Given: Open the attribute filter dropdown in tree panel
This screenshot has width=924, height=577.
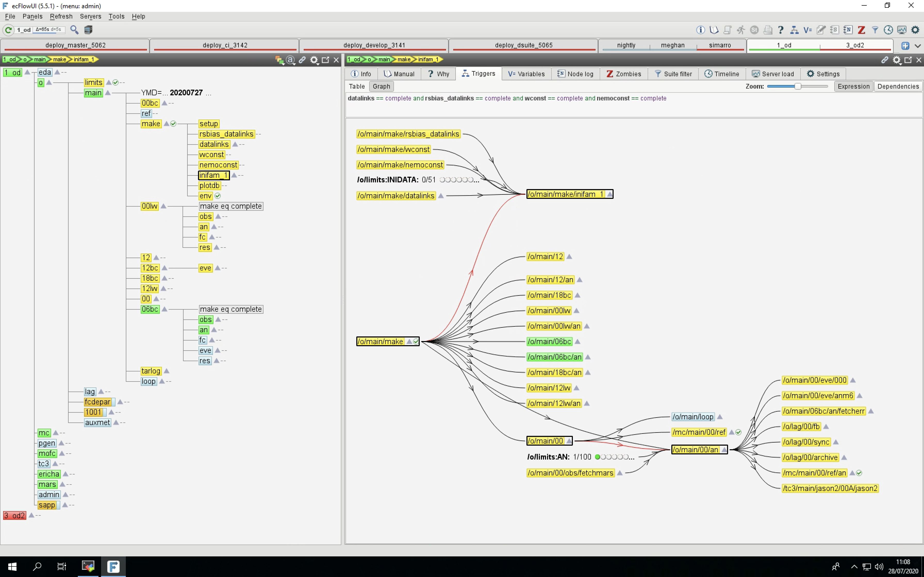Looking at the screenshot, I should pyautogui.click(x=291, y=60).
